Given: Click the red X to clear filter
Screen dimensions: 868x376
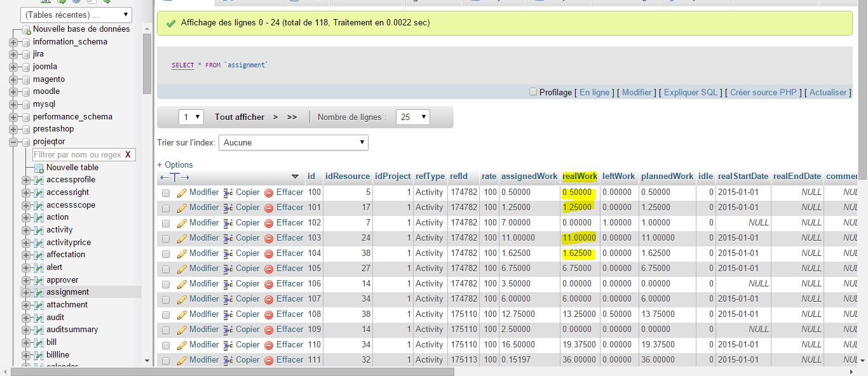Looking at the screenshot, I should 128,155.
